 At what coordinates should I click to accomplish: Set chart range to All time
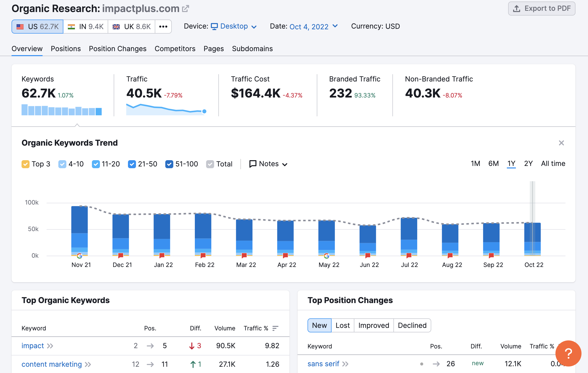[x=553, y=164]
